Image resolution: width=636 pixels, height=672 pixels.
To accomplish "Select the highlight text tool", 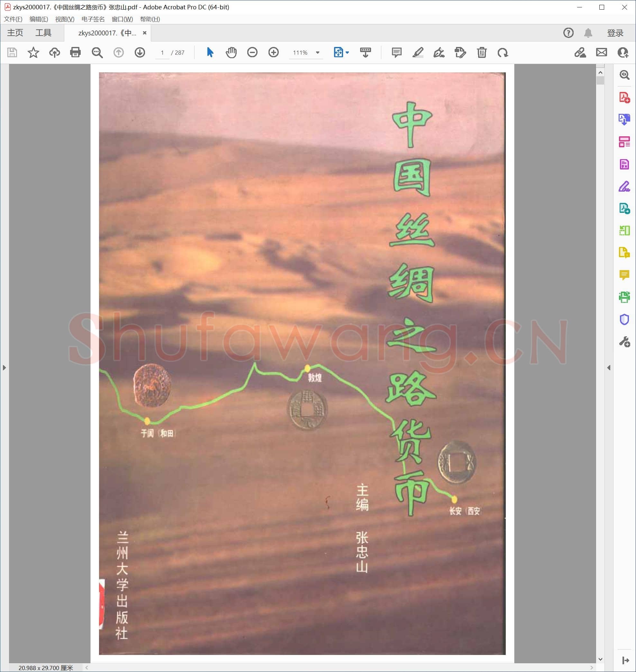I will [418, 52].
